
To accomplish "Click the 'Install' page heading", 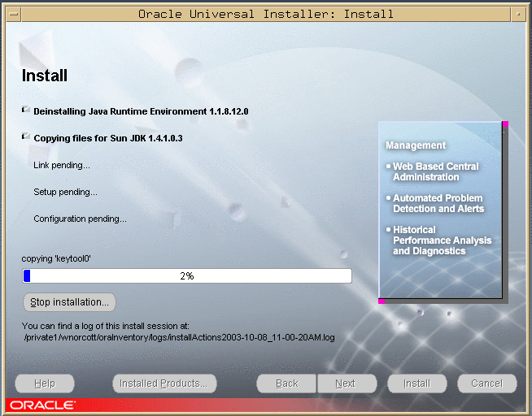I will pos(45,76).
